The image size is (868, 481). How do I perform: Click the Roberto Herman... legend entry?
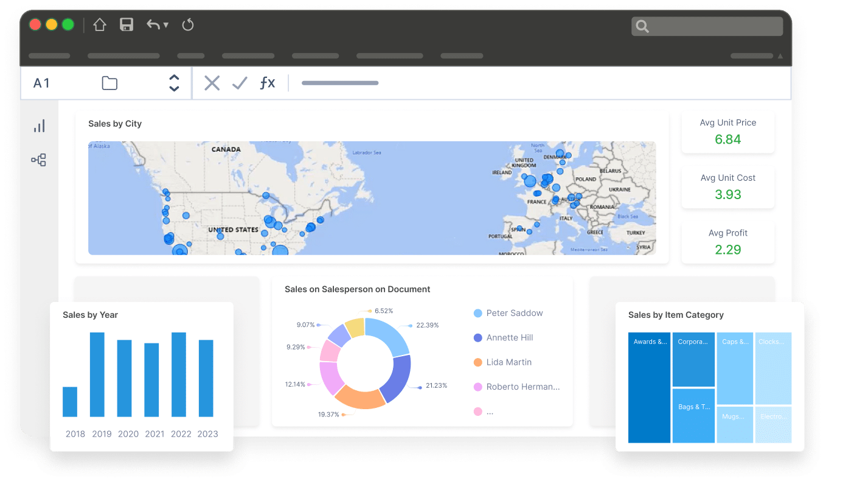(x=516, y=387)
